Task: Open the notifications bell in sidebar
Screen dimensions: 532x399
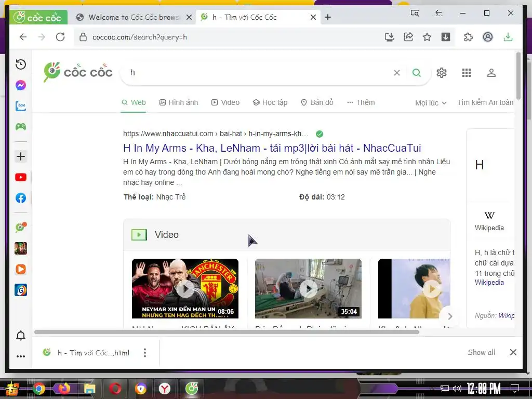Action: click(x=21, y=335)
